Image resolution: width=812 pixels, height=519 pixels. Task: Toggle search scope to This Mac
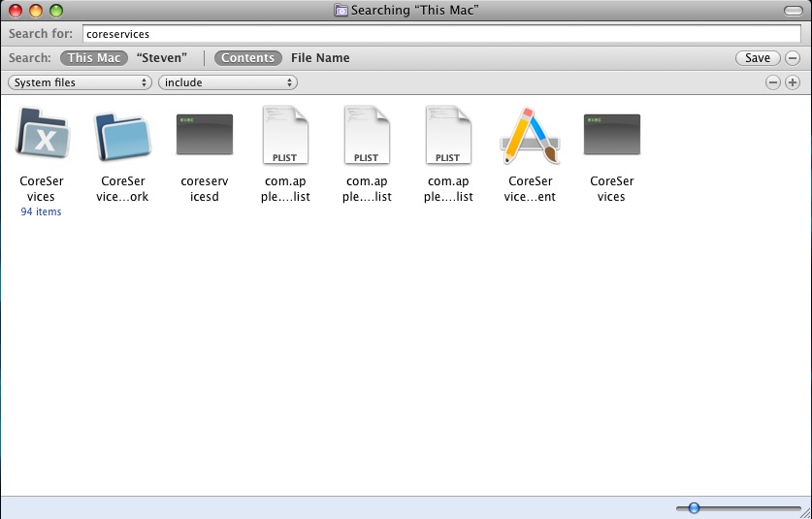point(94,57)
